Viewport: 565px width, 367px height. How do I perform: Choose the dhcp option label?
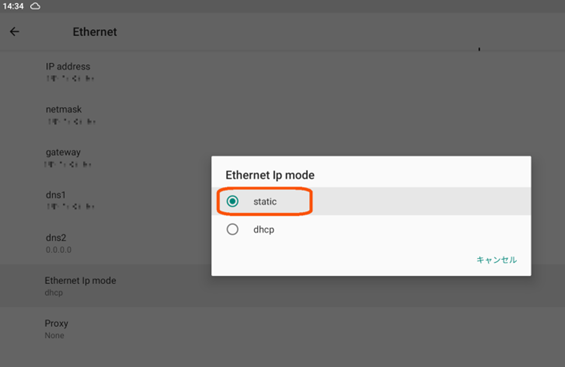264,229
